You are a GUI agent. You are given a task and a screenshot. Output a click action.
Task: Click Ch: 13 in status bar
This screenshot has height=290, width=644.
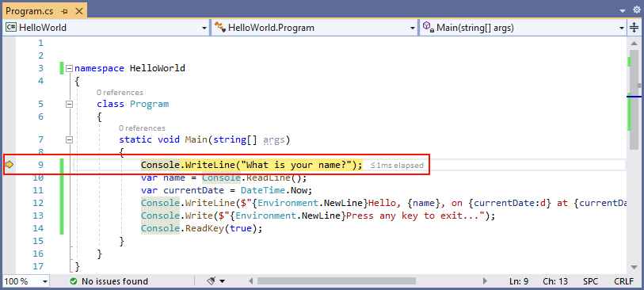point(555,281)
